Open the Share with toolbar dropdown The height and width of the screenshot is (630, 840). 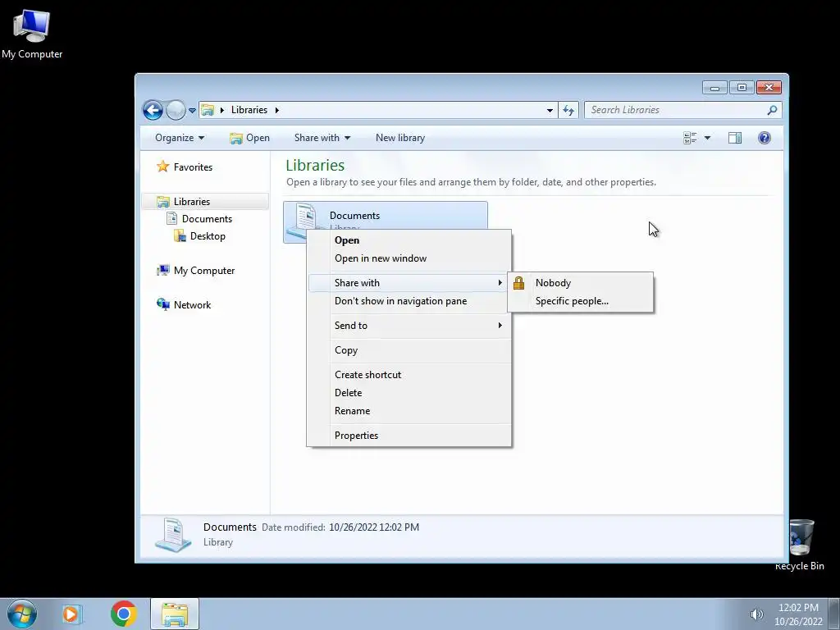coord(322,138)
